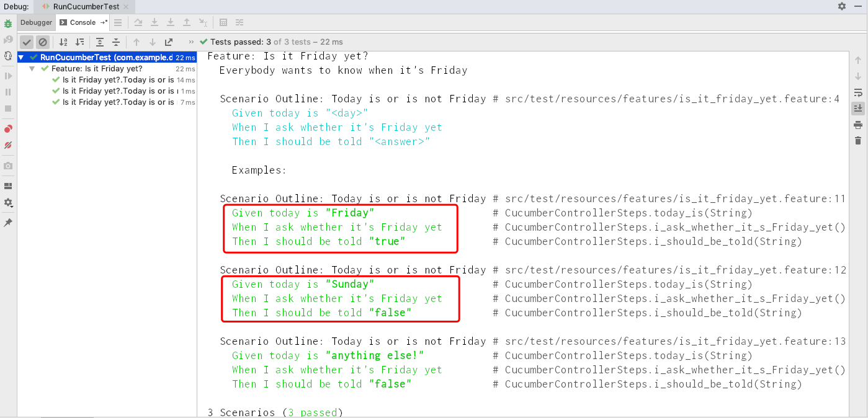Image resolution: width=868 pixels, height=418 pixels.
Task: Select the 14 ms scenario test row
Action: tap(107, 80)
